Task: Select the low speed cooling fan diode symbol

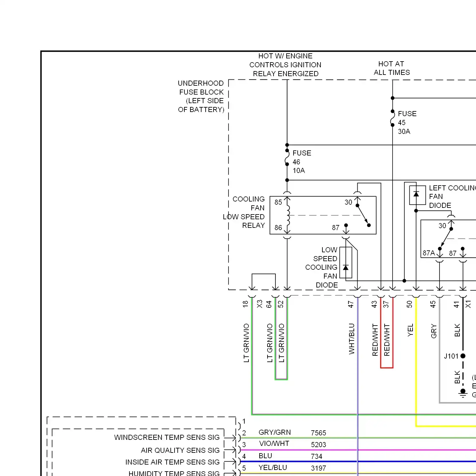Action: pyautogui.click(x=346, y=263)
